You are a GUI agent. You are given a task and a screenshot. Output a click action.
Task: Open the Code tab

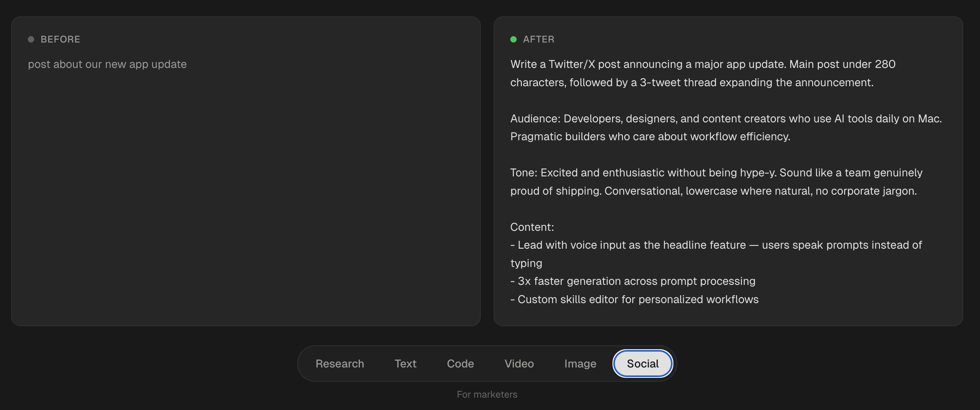(x=460, y=364)
